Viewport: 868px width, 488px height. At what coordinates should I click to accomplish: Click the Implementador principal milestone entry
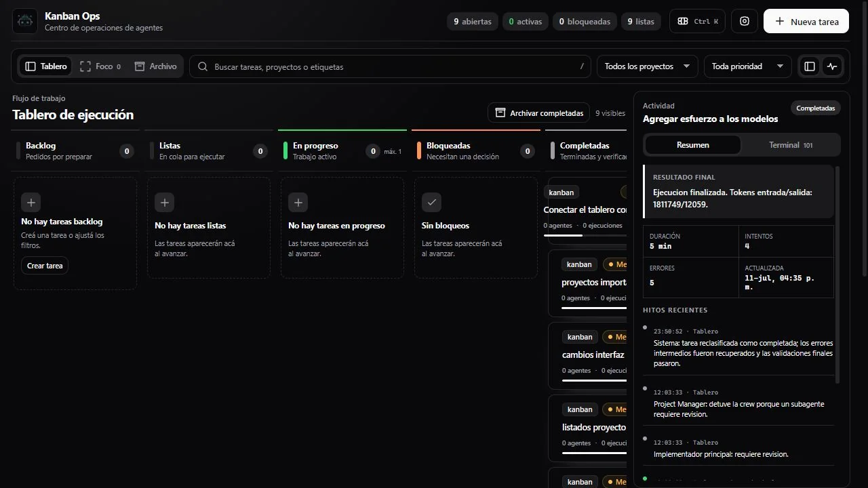(x=739, y=449)
